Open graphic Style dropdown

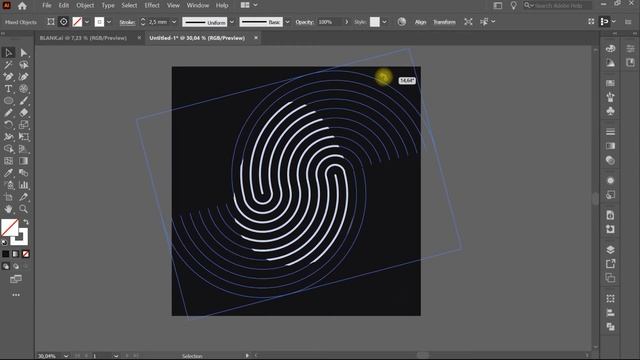(x=384, y=22)
